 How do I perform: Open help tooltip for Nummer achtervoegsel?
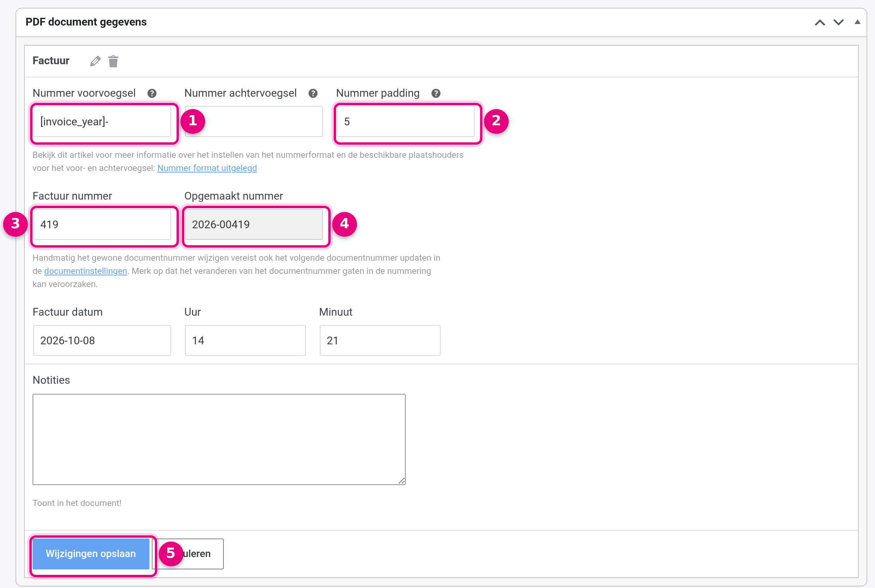pos(313,93)
